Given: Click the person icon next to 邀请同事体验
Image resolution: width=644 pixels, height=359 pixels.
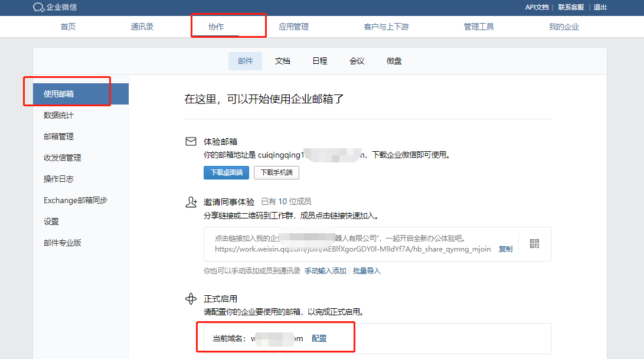Looking at the screenshot, I should pos(191,201).
